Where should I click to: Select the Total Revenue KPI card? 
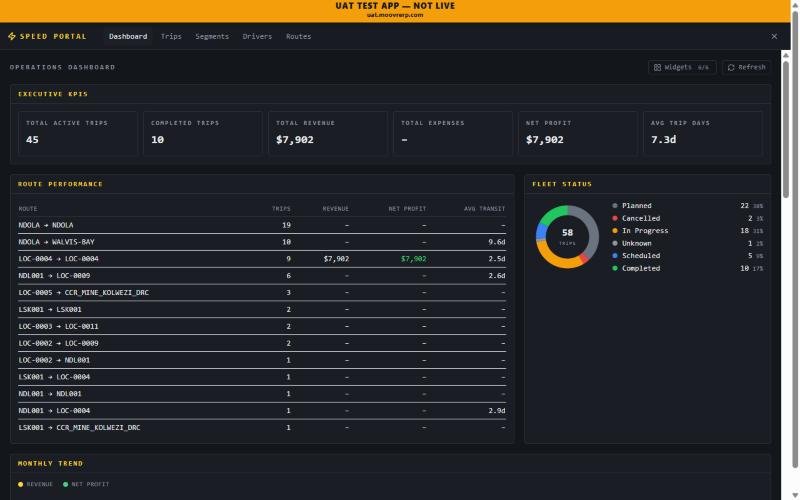pos(328,133)
